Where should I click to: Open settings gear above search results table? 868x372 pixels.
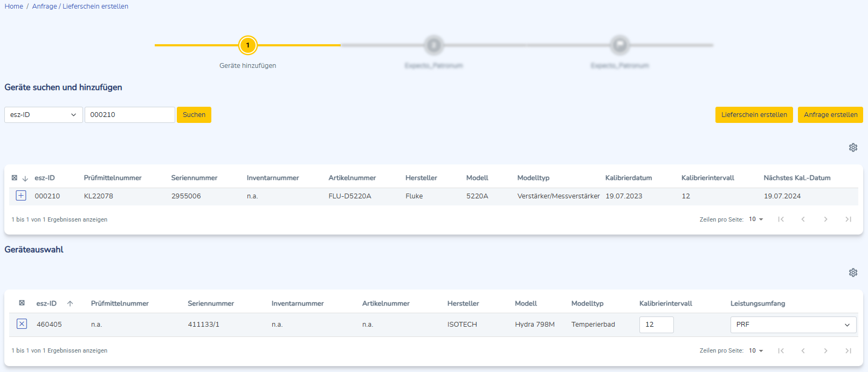pos(853,148)
